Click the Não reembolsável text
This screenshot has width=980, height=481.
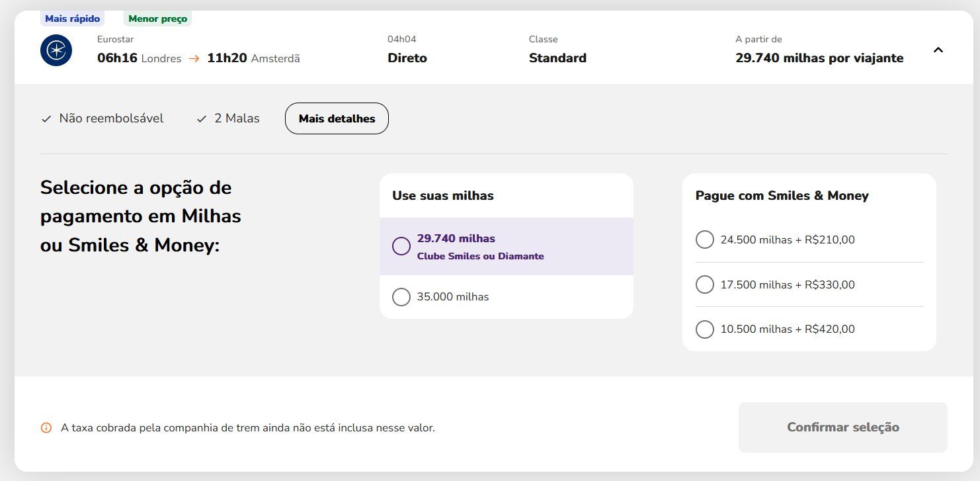point(111,118)
